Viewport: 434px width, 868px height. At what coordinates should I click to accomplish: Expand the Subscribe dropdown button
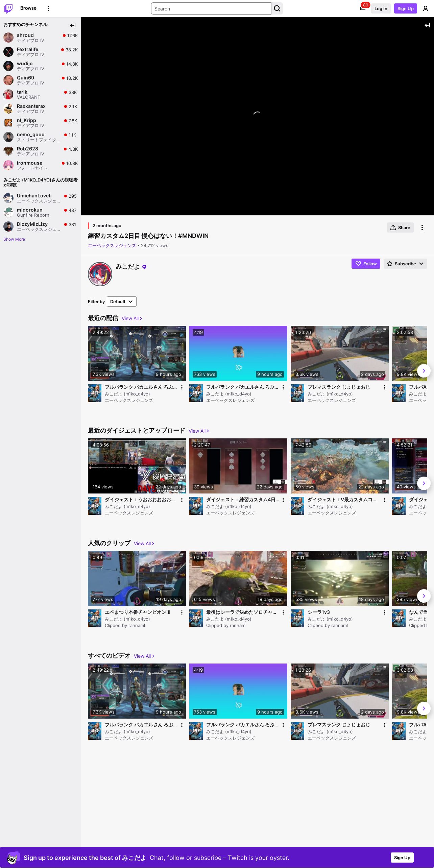(x=405, y=264)
